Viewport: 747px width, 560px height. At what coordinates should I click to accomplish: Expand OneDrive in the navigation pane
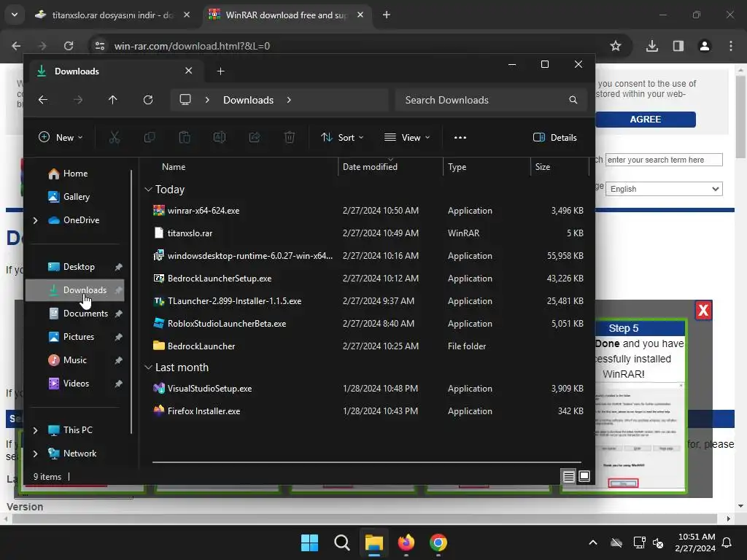point(35,220)
